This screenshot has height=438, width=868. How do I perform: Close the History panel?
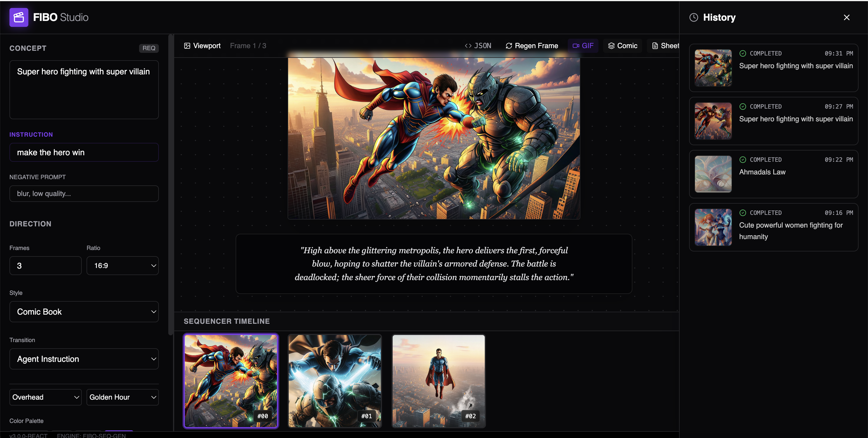click(x=846, y=17)
